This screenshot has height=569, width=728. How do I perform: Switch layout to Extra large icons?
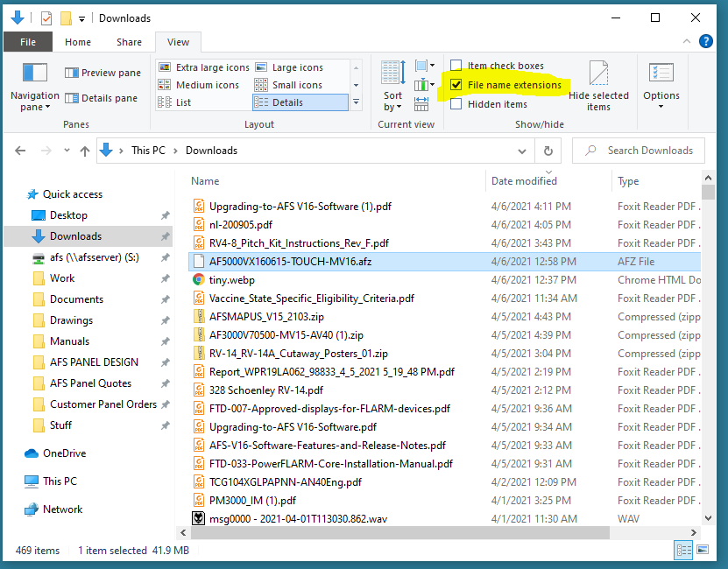204,67
